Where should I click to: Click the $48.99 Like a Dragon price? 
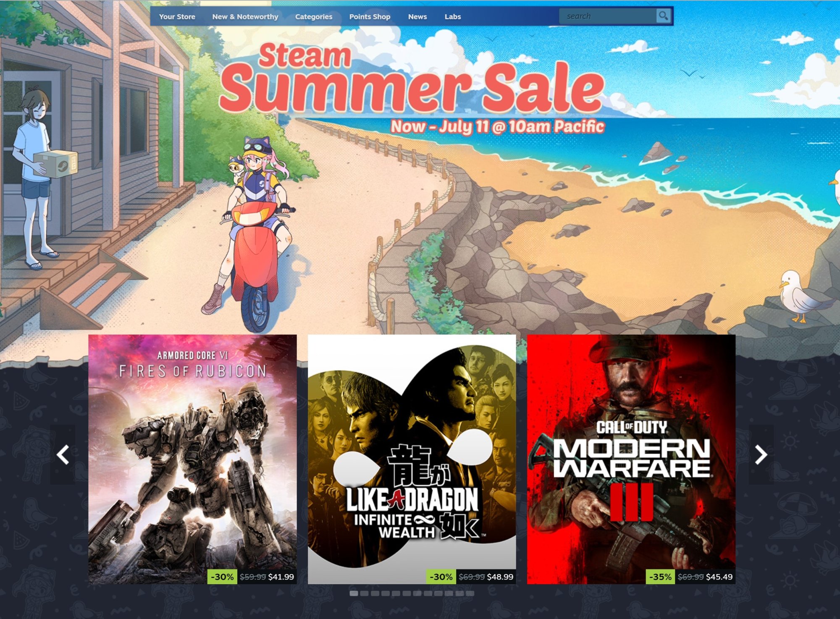[500, 577]
